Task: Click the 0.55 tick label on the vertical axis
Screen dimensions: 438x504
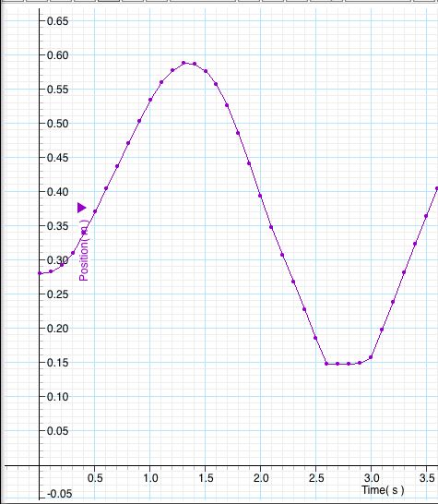Action: (x=58, y=90)
